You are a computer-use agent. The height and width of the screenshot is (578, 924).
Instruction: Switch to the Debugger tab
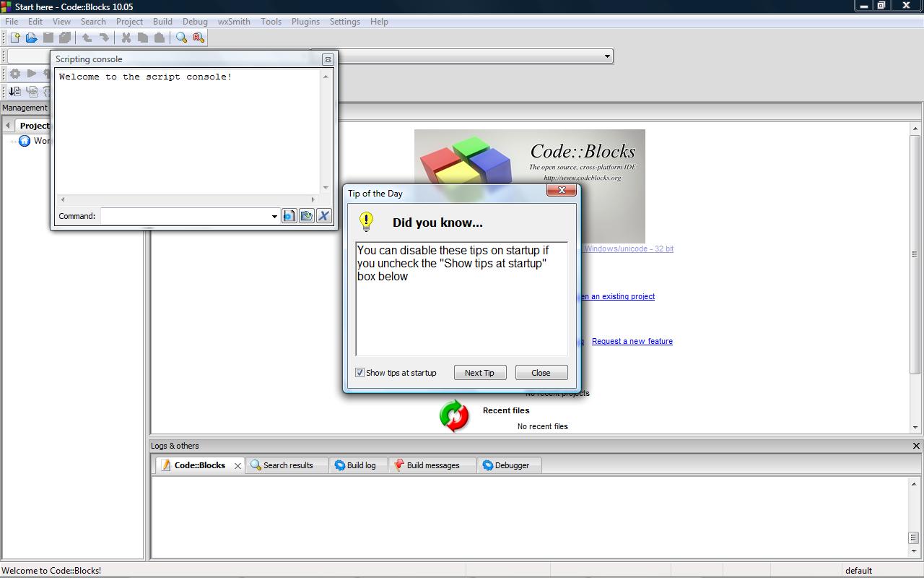click(510, 465)
